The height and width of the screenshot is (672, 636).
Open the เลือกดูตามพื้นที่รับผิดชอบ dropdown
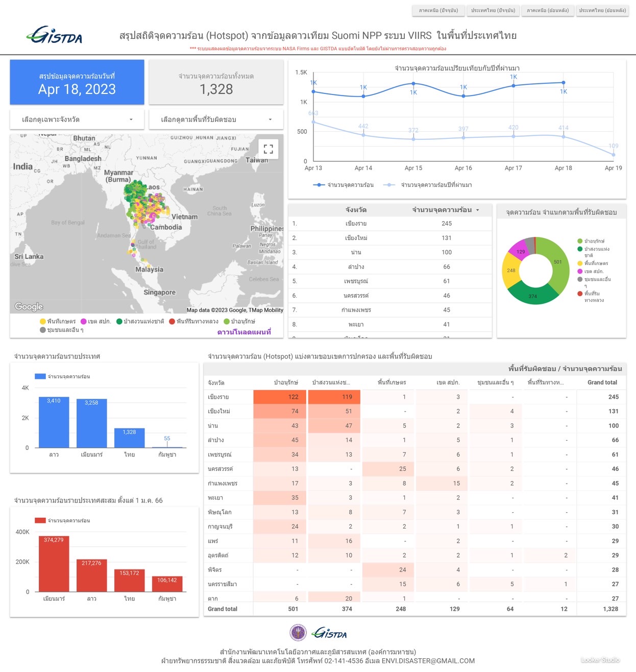(x=216, y=119)
